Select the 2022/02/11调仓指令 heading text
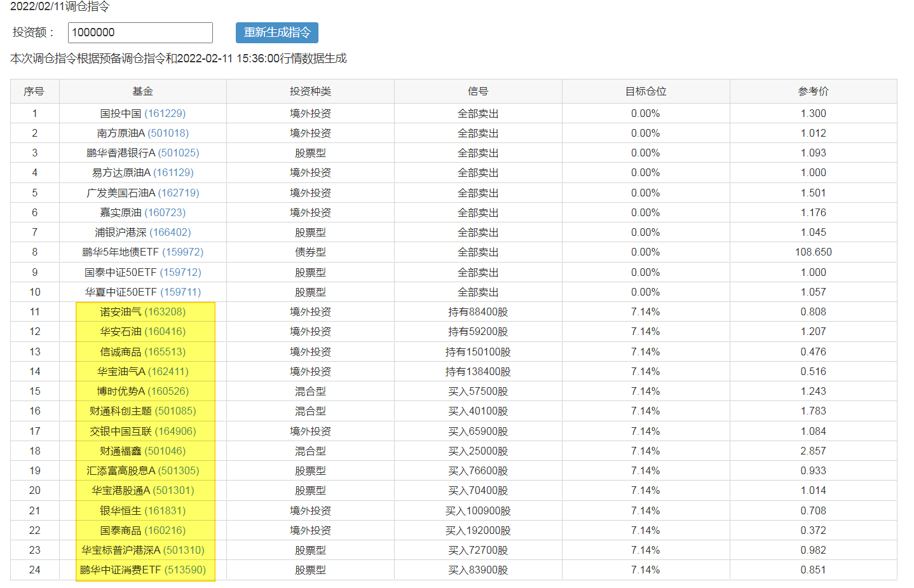 tap(60, 6)
